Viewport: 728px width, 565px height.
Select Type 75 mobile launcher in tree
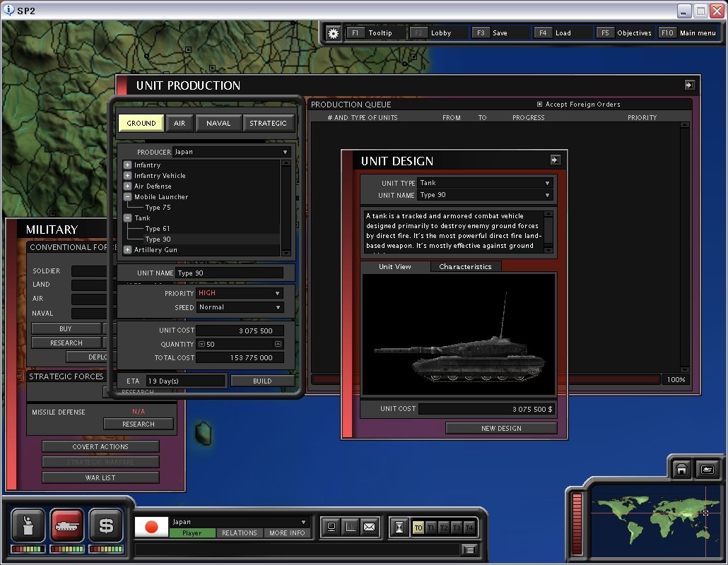tap(158, 208)
